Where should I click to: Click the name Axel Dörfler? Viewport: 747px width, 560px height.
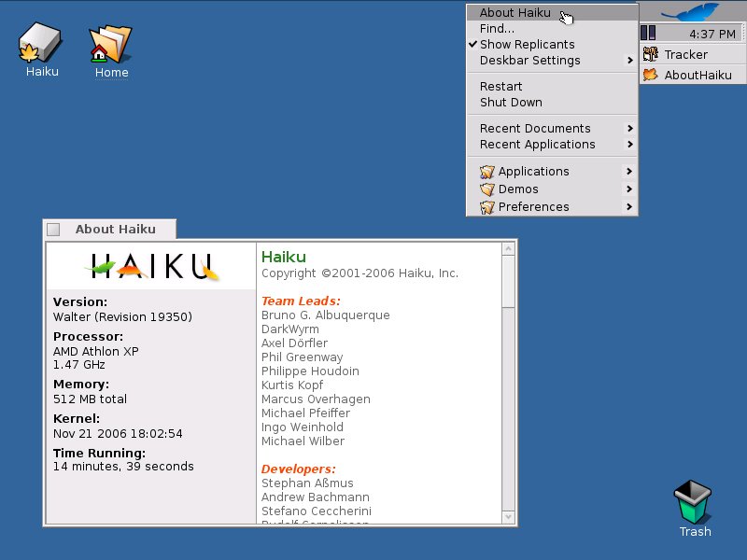coord(294,343)
